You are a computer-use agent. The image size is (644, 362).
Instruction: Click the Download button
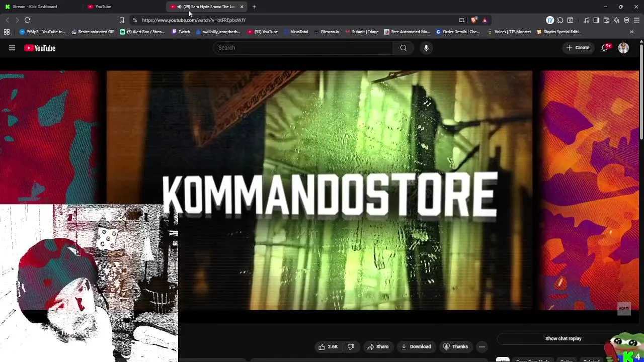pos(416,347)
